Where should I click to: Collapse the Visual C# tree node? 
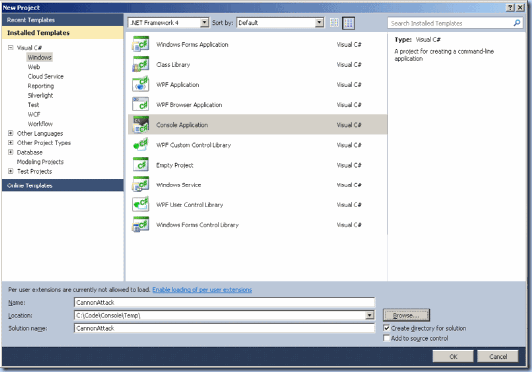click(x=11, y=48)
